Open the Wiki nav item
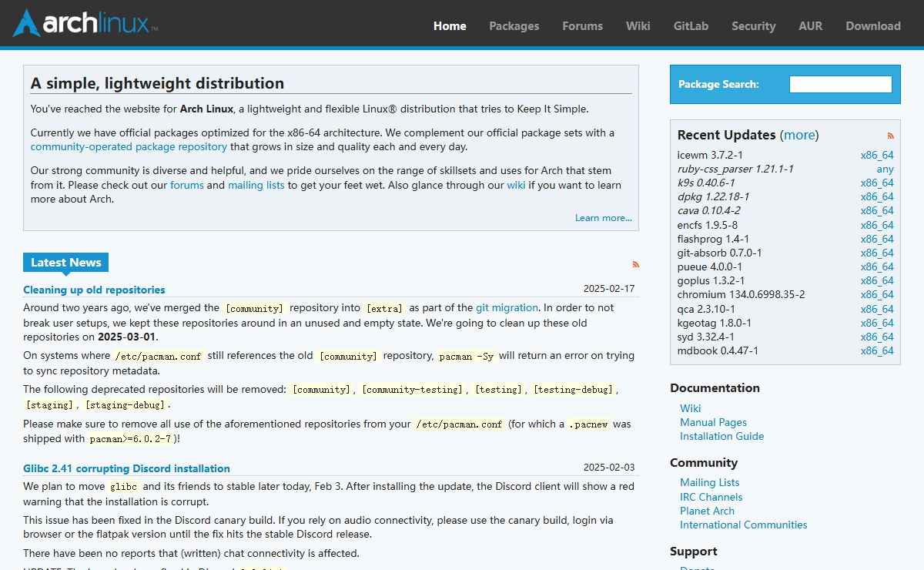The height and width of the screenshot is (570, 924). (638, 25)
